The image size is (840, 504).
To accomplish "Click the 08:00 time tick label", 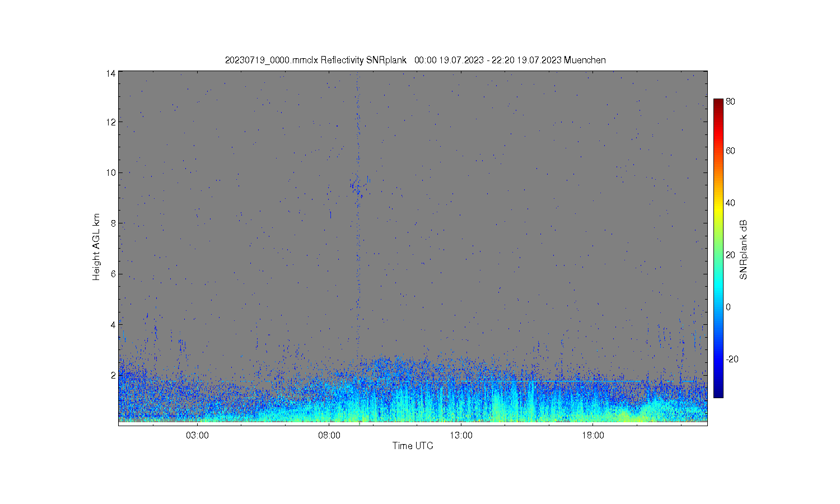I will (x=329, y=435).
